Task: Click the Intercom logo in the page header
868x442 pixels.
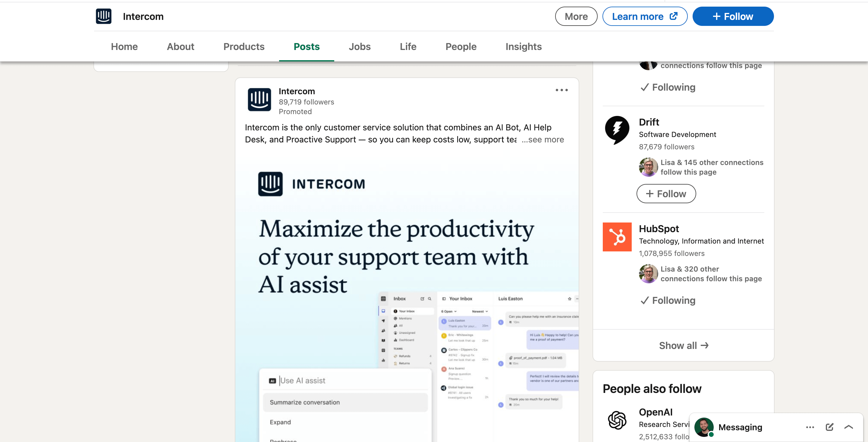Action: pyautogui.click(x=103, y=16)
